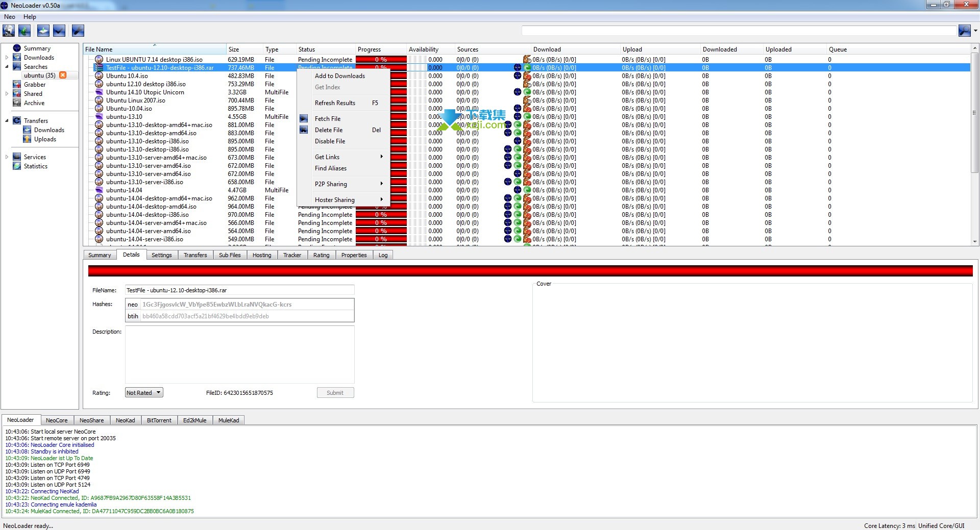Collapse the Searches tree node
Image resolution: width=980 pixels, height=530 pixels.
pos(7,67)
